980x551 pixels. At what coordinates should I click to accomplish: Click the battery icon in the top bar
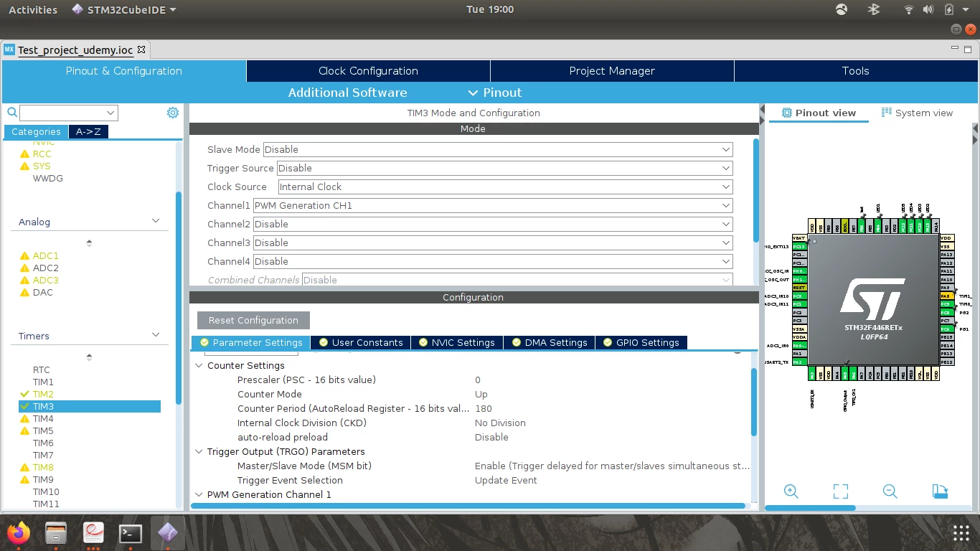949,9
